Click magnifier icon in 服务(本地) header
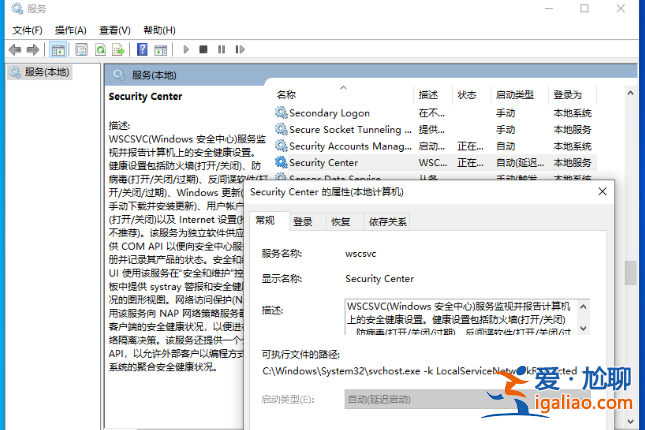This screenshot has height=430, width=645. [119, 75]
